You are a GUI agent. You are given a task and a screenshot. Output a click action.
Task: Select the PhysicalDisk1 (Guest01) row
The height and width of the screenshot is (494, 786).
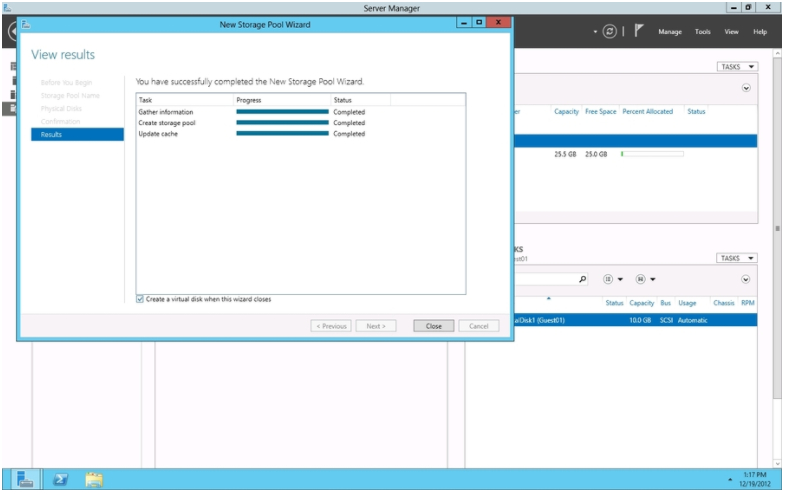636,320
